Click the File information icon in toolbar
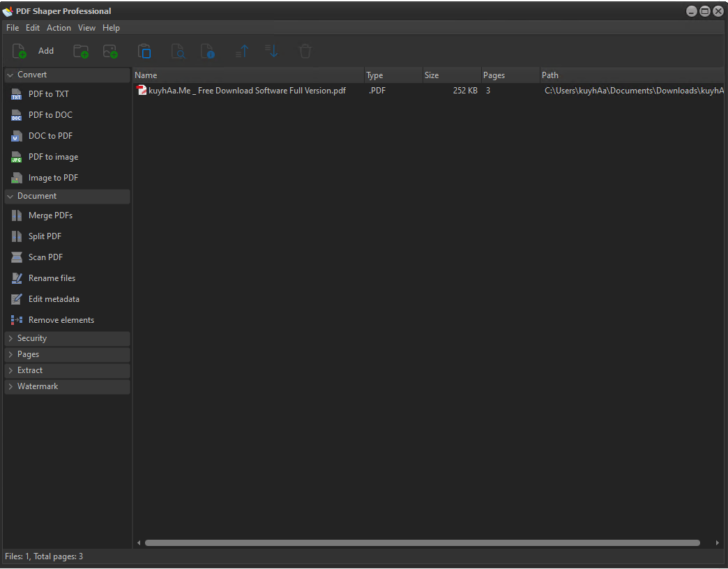 coord(208,51)
